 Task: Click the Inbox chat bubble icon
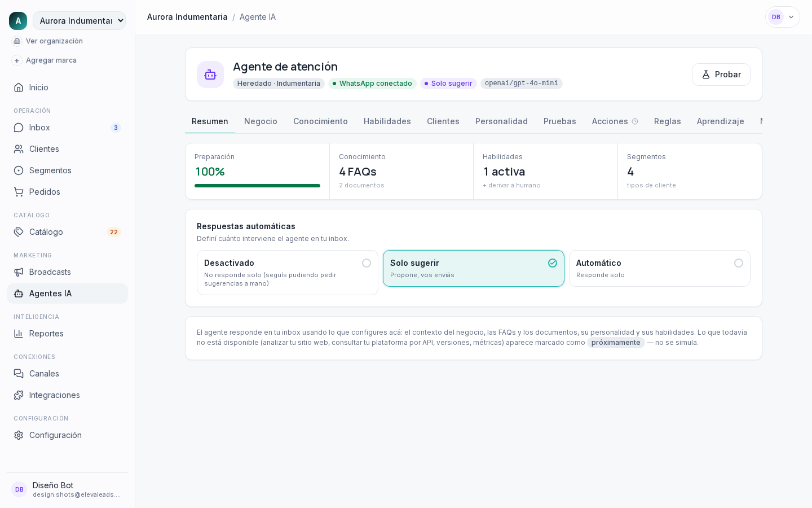pyautogui.click(x=19, y=128)
